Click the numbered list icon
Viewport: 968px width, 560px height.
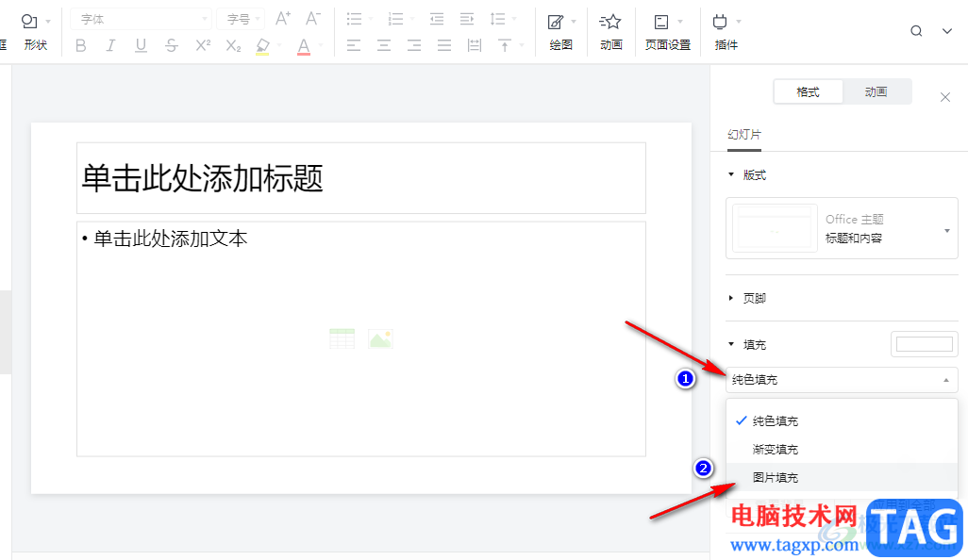(395, 19)
